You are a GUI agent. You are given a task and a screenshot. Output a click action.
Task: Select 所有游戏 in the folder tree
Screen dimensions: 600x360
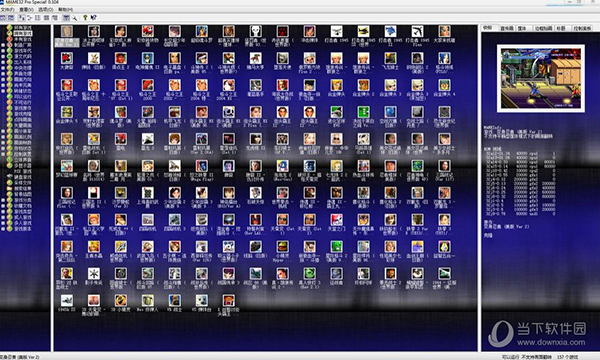pos(23,28)
